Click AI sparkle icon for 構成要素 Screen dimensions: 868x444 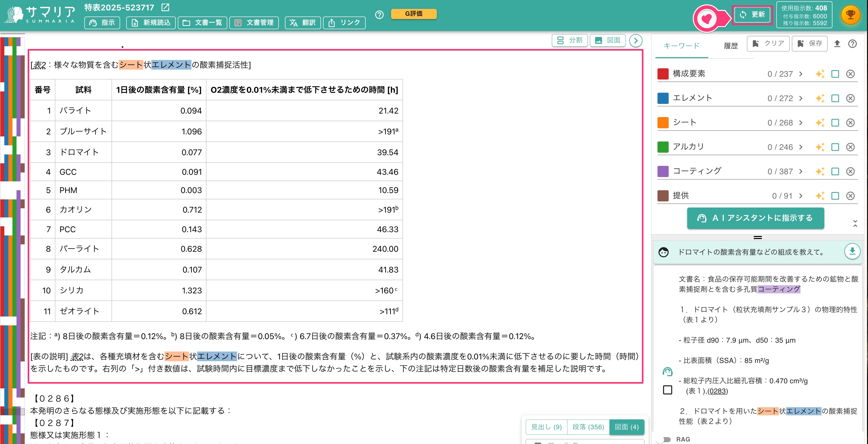click(820, 74)
